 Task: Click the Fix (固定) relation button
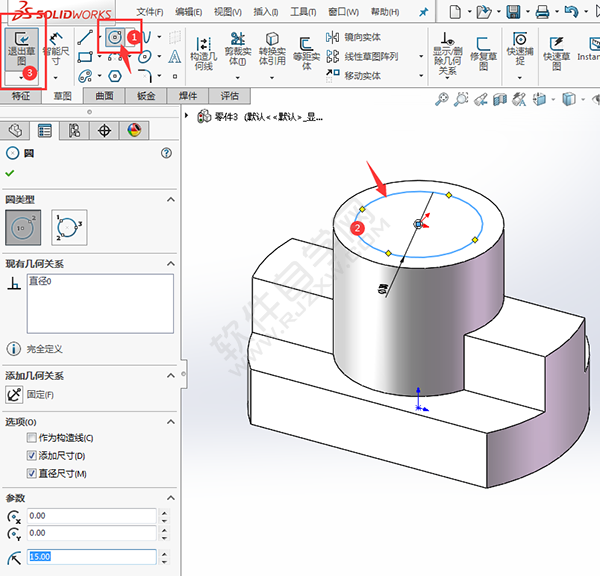14,395
